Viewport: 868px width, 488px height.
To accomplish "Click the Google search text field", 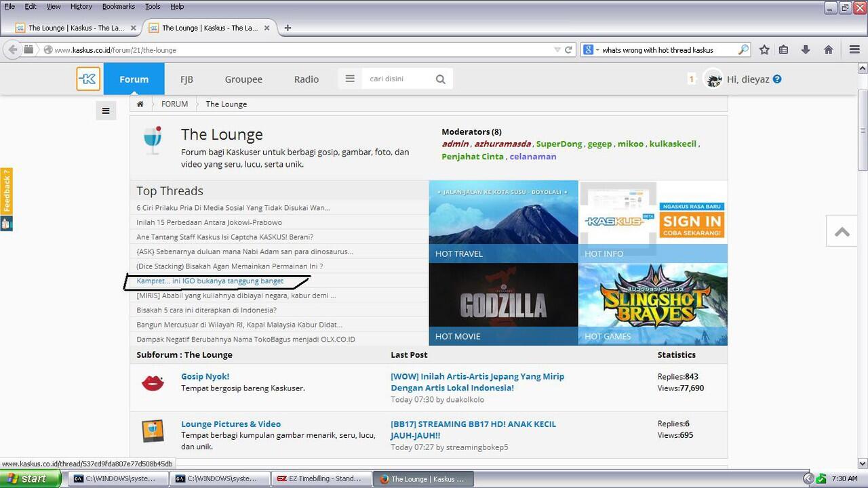I will coord(668,49).
